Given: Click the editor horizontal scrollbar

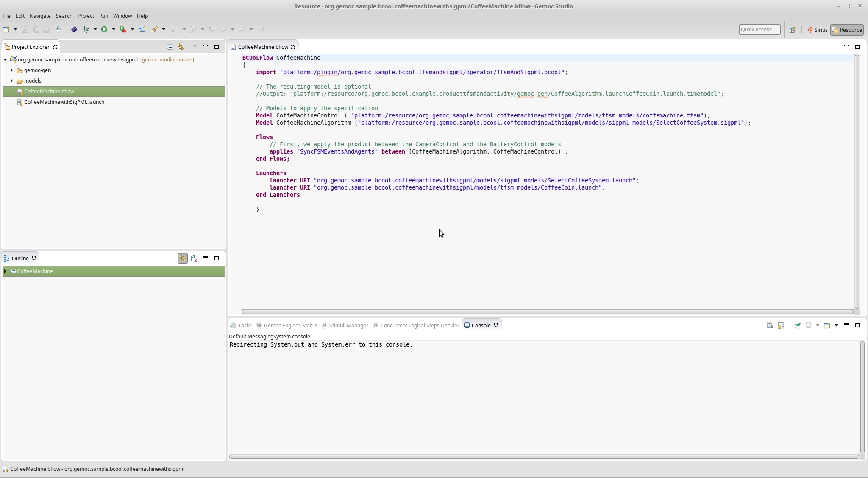Looking at the screenshot, I should pyautogui.click(x=547, y=312).
